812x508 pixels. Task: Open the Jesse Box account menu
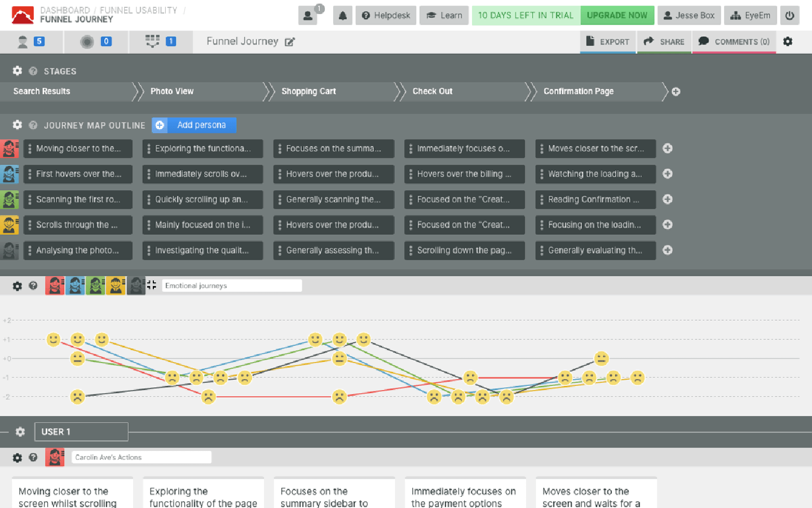pyautogui.click(x=689, y=15)
